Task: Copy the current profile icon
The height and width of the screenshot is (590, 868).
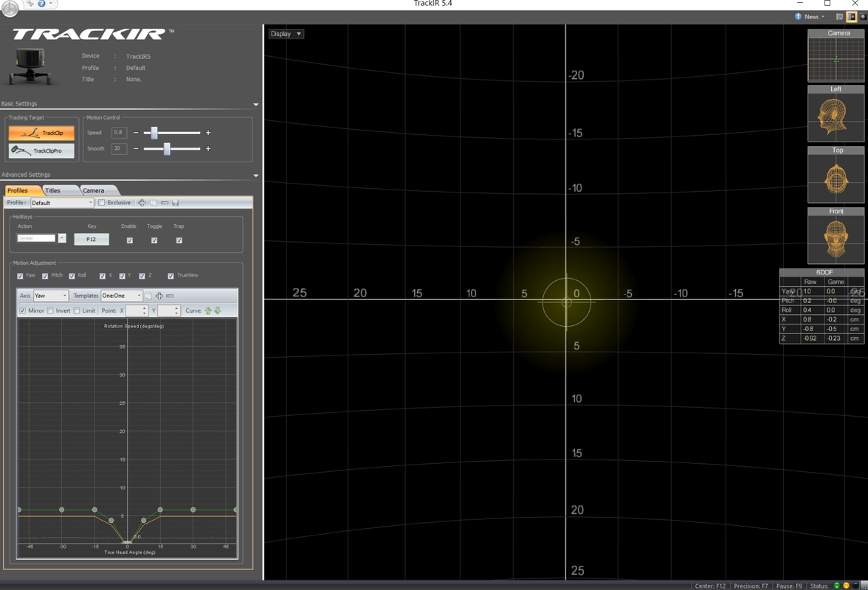Action: coord(154,203)
